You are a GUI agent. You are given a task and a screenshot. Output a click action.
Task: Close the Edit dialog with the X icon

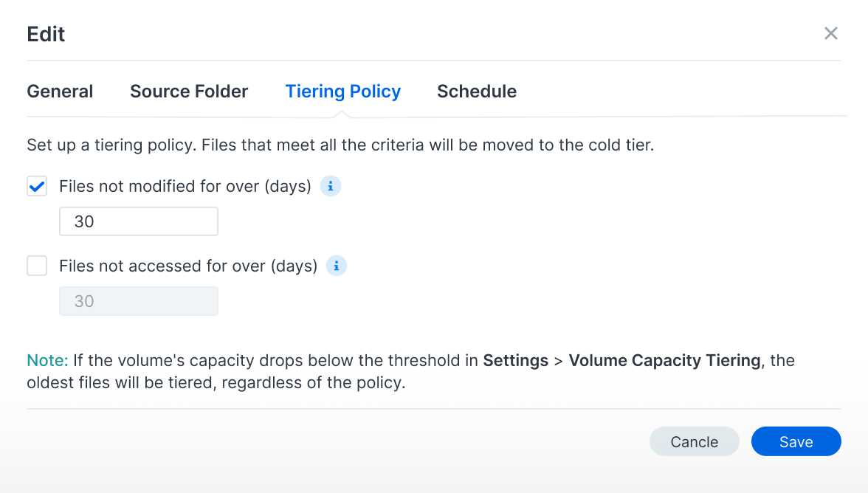pos(831,33)
